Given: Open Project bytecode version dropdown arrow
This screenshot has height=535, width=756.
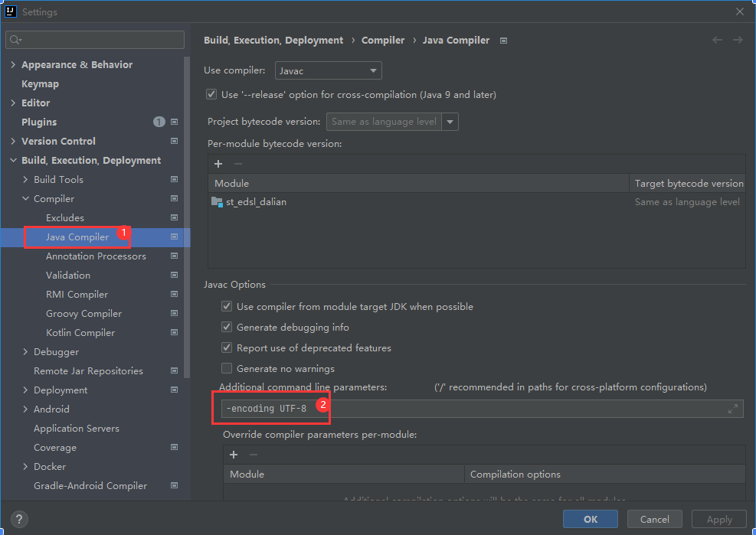Looking at the screenshot, I should [x=450, y=122].
